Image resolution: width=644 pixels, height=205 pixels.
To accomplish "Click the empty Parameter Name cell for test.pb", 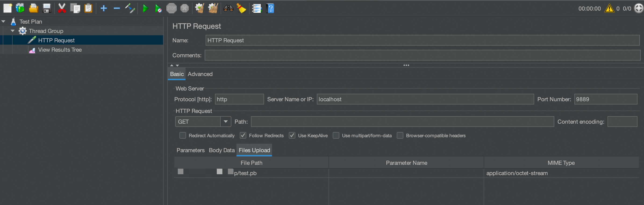I will [x=406, y=173].
